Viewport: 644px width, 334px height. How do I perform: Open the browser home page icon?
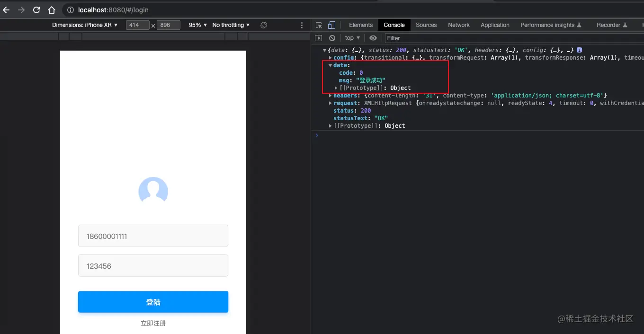[52, 9]
